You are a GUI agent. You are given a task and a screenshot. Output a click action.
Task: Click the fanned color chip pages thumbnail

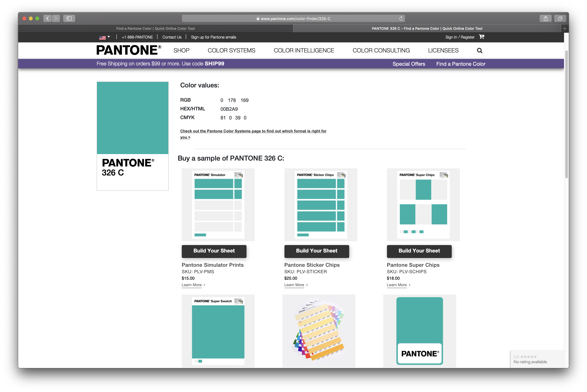(319, 331)
